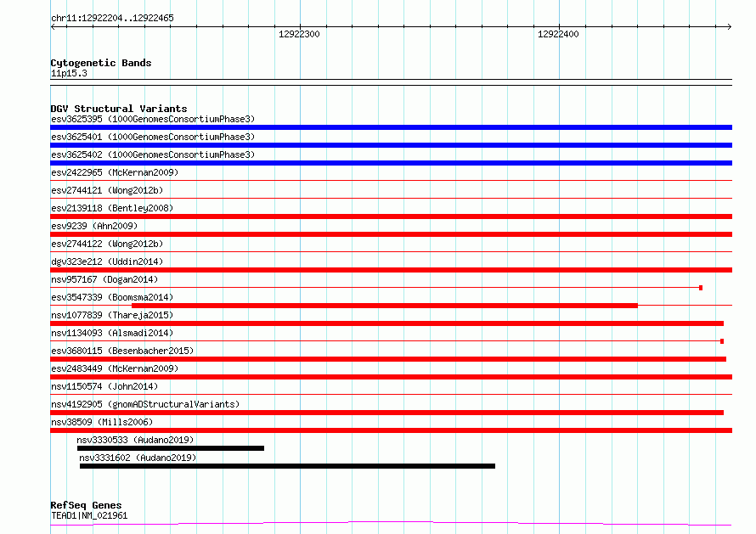
Task: Click the thick red bar of esv3547339
Action: coord(385,306)
